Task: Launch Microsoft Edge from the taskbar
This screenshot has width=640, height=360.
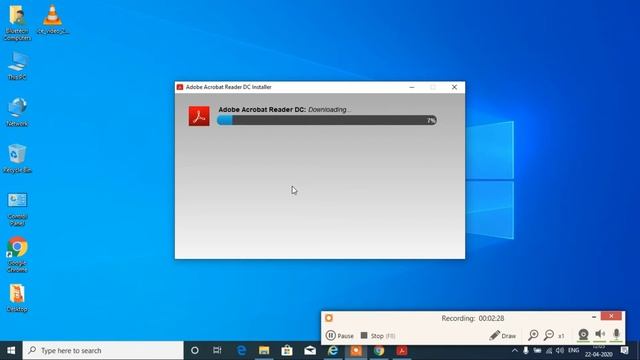Action: pos(241,351)
